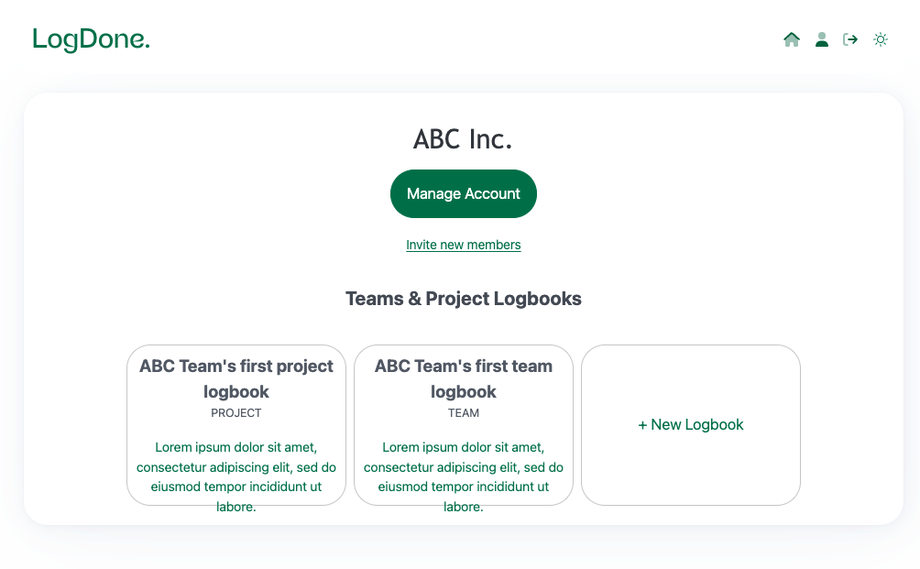This screenshot has width=920, height=569.
Task: Open ABC Team's first project logbook title
Action: [x=236, y=378]
